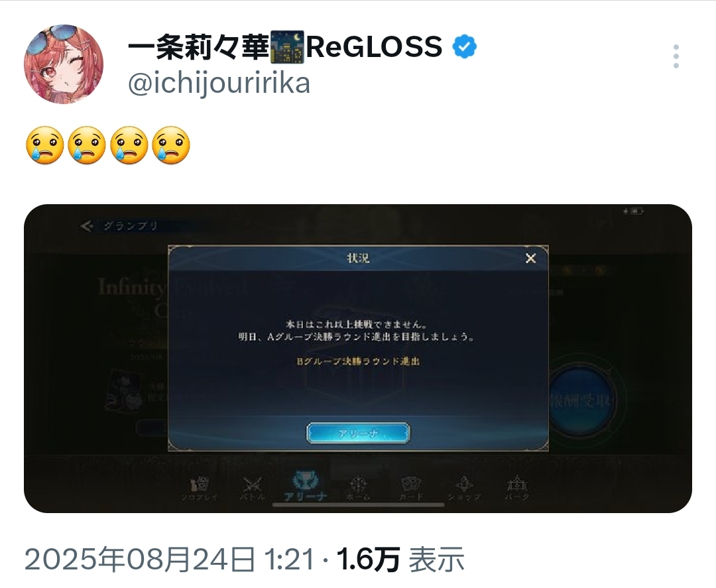Open the embedded game screenshot image
This screenshot has width=716, height=588.
(x=358, y=359)
